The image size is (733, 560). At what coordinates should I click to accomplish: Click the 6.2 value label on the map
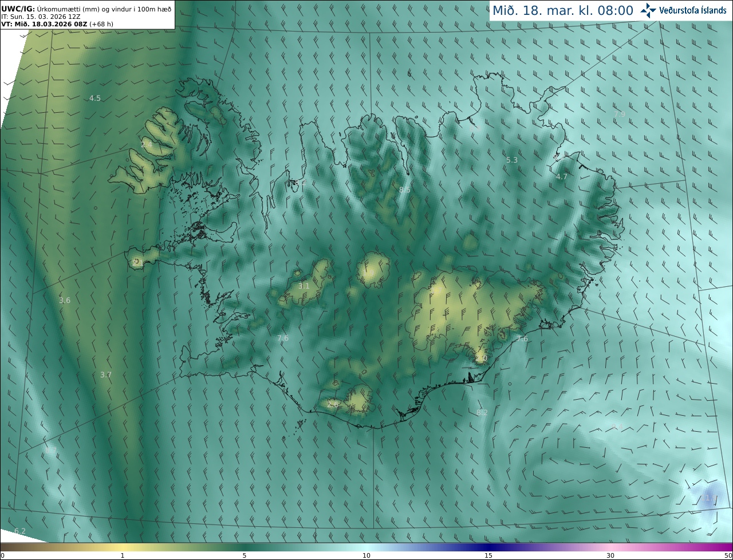(x=20, y=531)
